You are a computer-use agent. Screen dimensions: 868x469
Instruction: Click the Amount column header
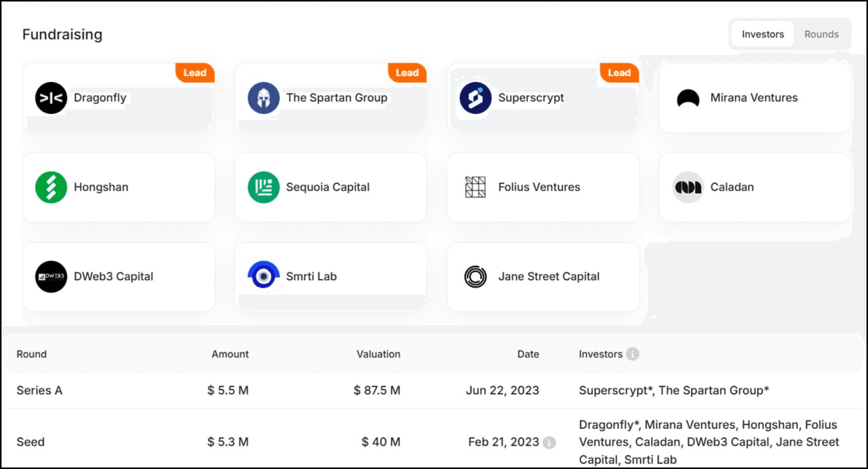point(230,354)
